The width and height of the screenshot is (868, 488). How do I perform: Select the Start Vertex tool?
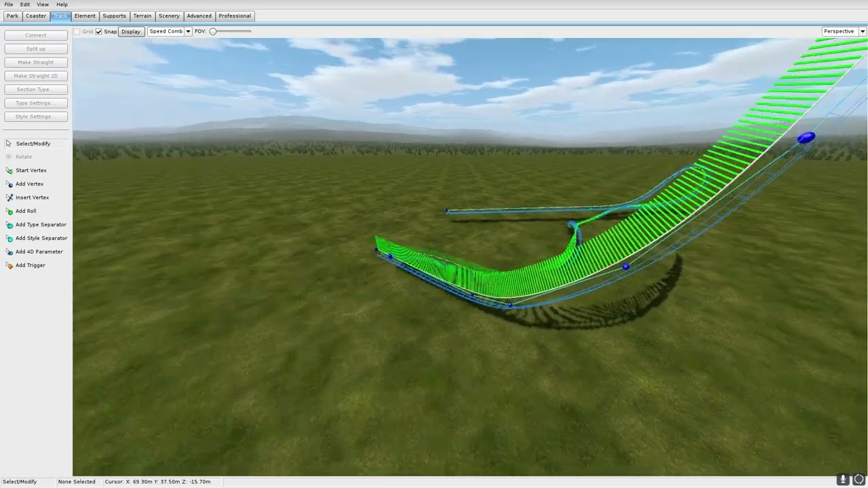coord(31,170)
